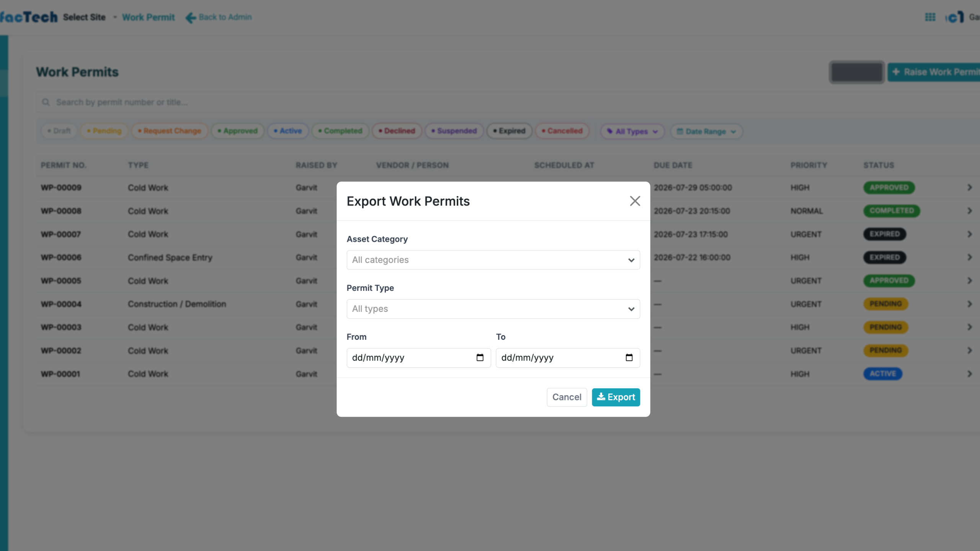
Task: Click due date 2026-07-29 05:00:00
Action: [x=693, y=187]
